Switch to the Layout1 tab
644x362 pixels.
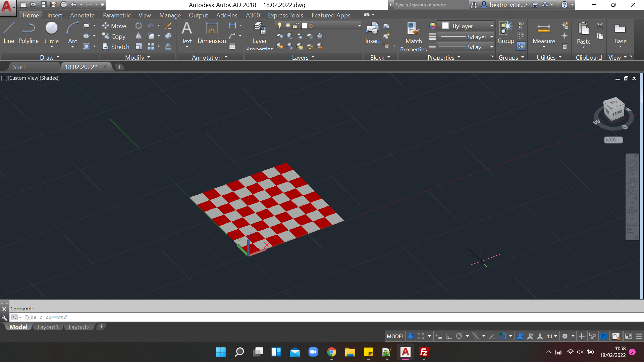(x=48, y=327)
